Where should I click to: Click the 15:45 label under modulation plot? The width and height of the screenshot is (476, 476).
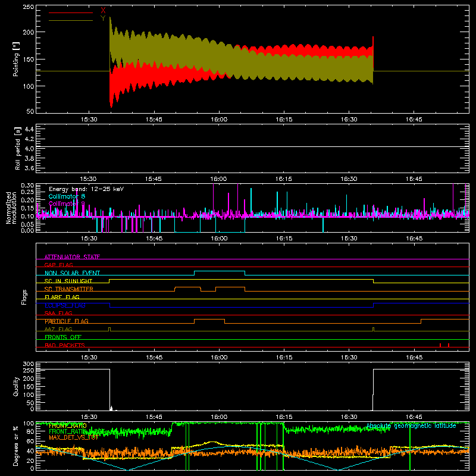pyautogui.click(x=154, y=239)
